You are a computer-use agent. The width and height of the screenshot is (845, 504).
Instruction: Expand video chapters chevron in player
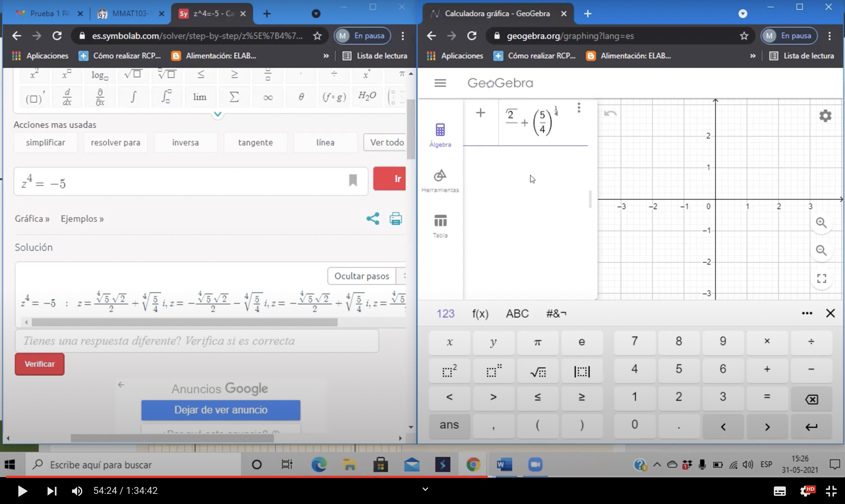point(425,489)
